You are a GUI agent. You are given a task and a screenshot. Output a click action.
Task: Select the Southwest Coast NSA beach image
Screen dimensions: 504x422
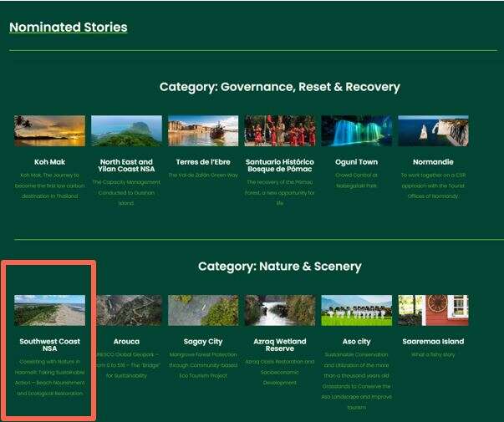point(49,310)
